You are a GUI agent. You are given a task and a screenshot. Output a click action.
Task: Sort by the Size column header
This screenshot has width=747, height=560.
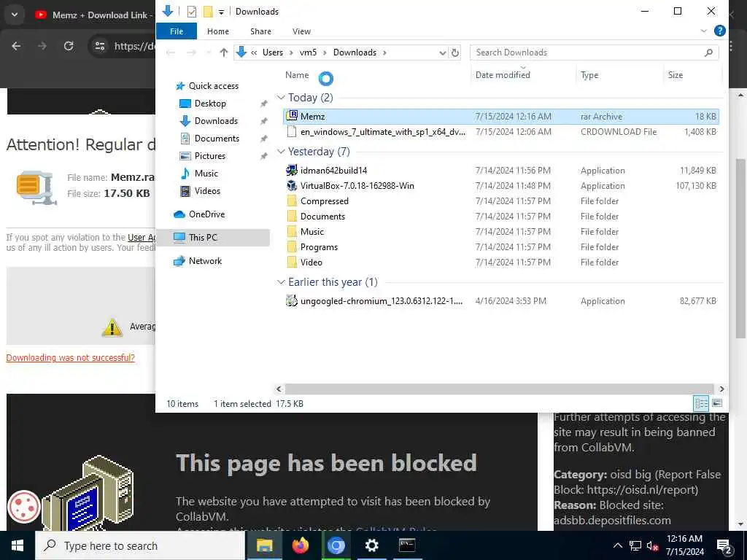point(675,75)
